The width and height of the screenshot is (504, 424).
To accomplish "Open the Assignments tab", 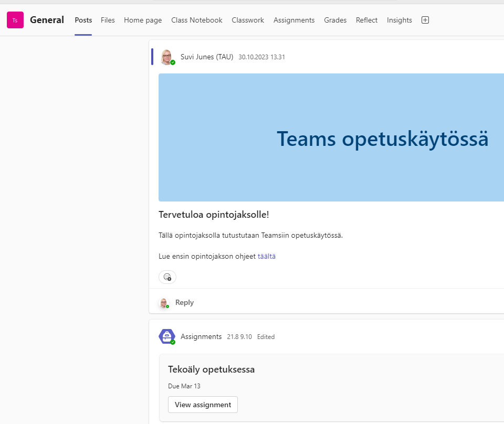I will click(x=294, y=20).
